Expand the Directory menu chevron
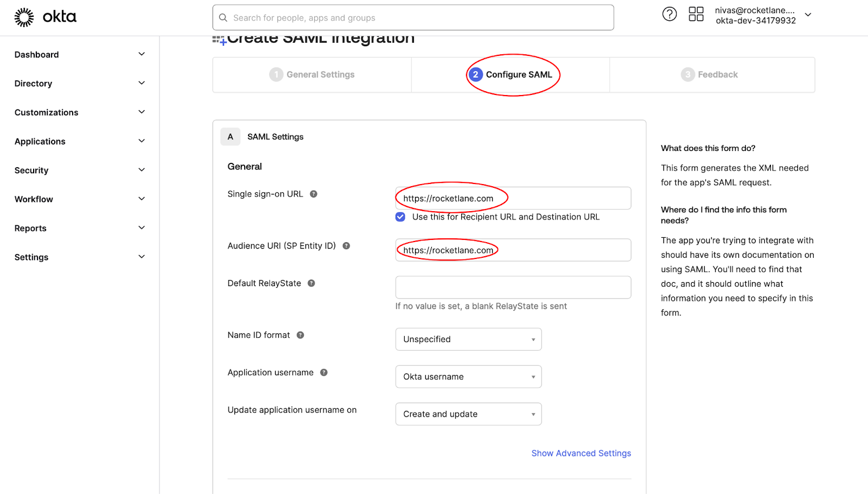Screen dimensions: 868x494 [x=142, y=83]
